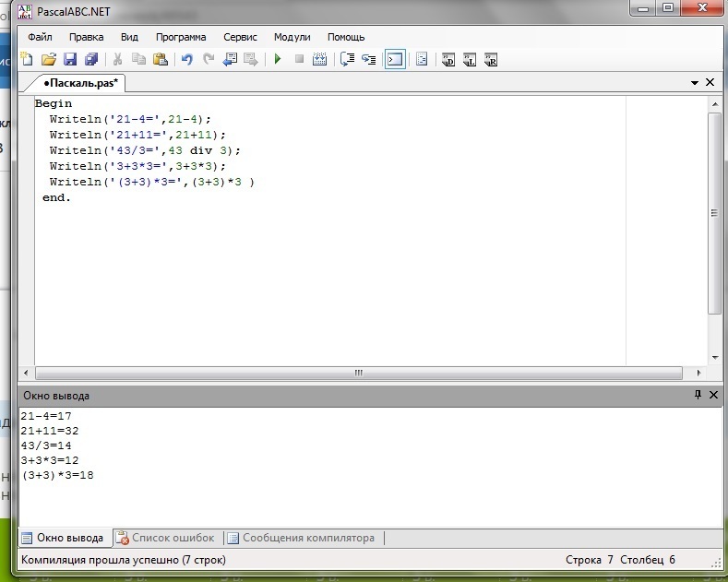The height and width of the screenshot is (582, 728).
Task: Click the grey Redo arrow icon
Action: tap(209, 59)
